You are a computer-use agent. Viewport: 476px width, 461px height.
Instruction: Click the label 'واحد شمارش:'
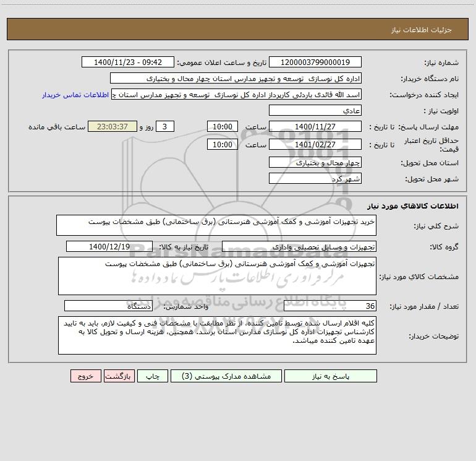(186, 307)
